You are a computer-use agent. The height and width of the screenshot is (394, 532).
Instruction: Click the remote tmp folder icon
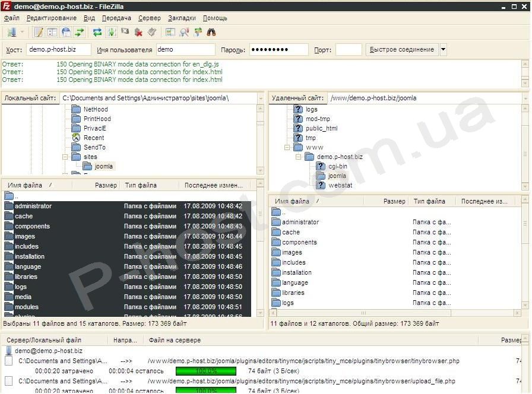pos(298,138)
